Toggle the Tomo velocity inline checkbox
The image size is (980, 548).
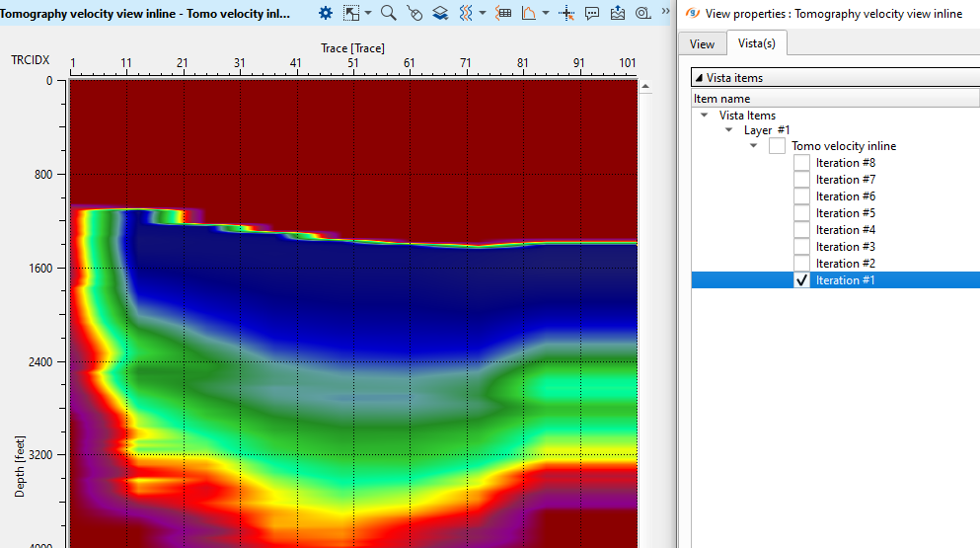pyautogui.click(x=777, y=146)
